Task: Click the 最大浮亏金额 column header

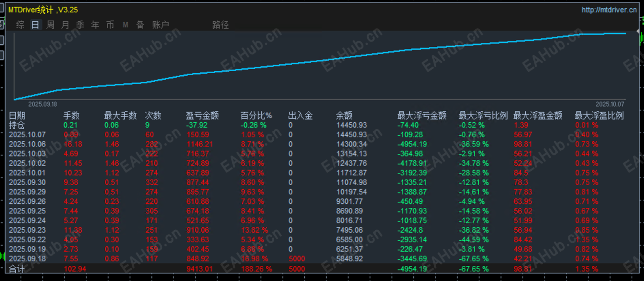Action: (x=422, y=116)
